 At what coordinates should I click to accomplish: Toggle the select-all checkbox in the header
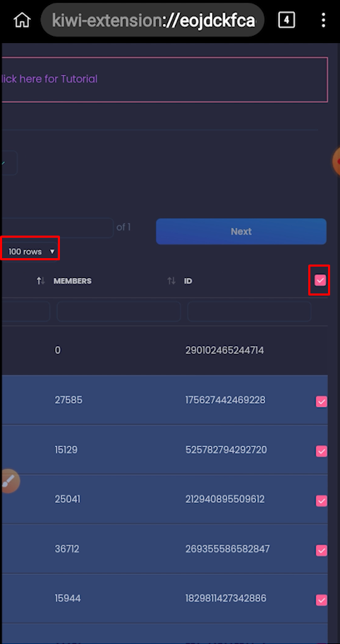pos(320,281)
